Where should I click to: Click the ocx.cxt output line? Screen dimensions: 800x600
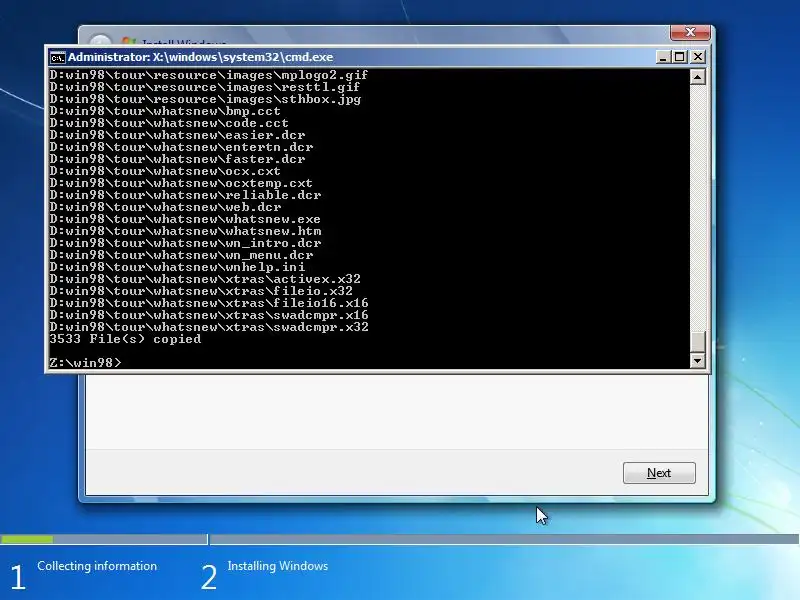[x=165, y=171]
